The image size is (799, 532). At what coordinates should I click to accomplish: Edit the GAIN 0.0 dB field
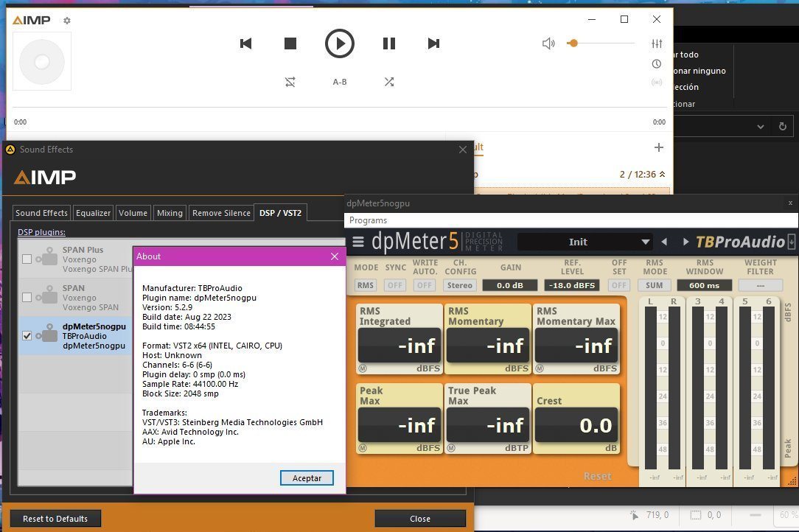(510, 285)
